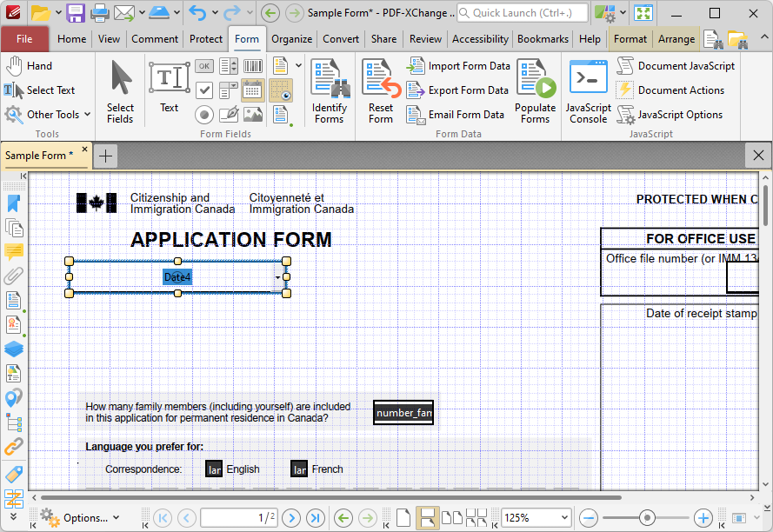Open the Comments side panel icon
773x532 pixels.
(x=14, y=251)
